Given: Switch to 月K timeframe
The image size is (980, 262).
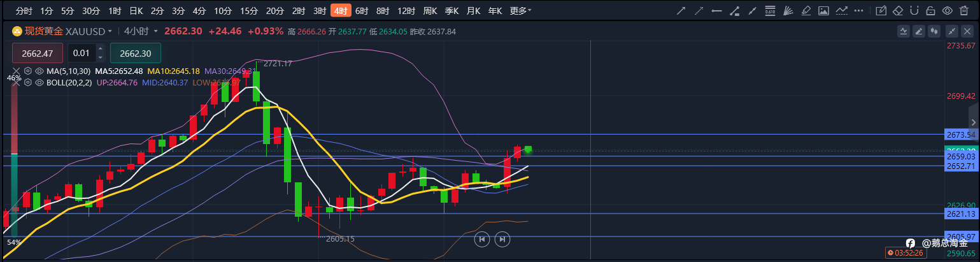Looking at the screenshot, I should pos(473,11).
